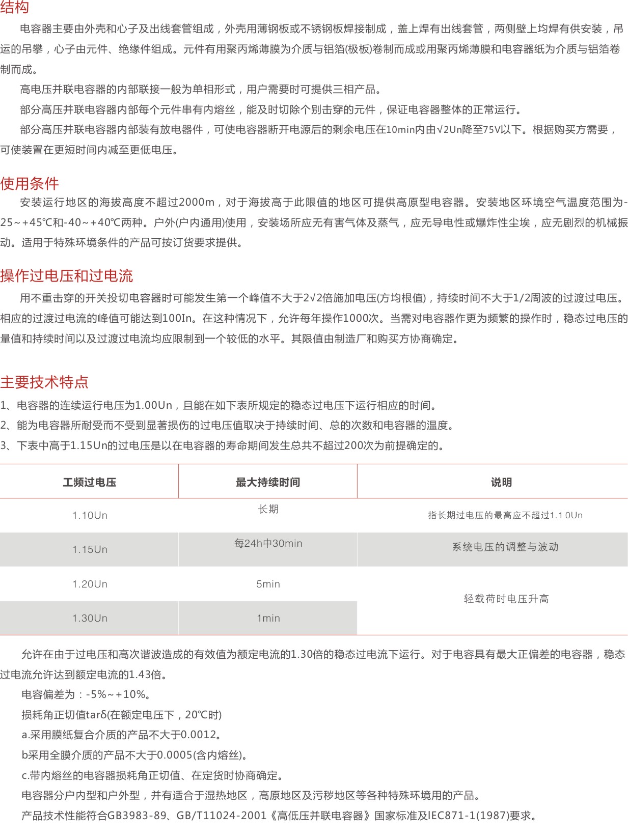The image size is (628, 840).
Task: Click the 结构 section heading
Action: (15, 7)
